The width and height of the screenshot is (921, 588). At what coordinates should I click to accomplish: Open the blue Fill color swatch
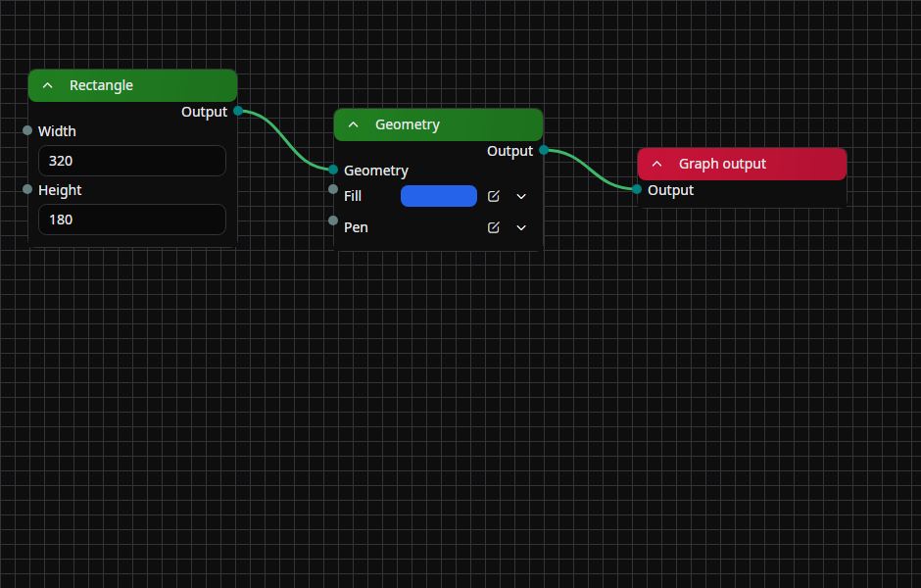[x=439, y=196]
